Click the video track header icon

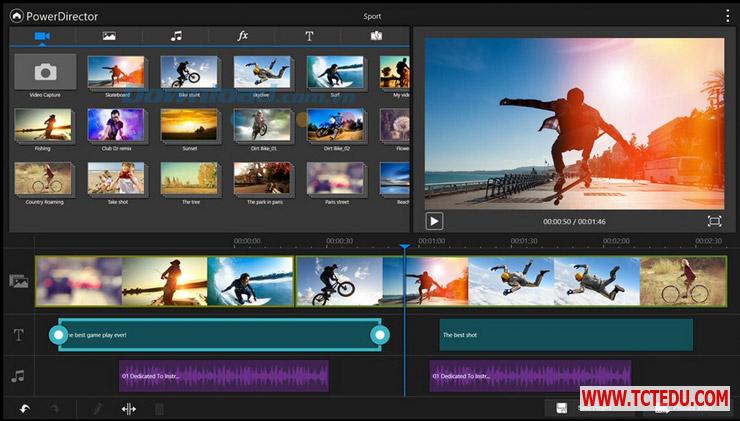click(x=18, y=281)
